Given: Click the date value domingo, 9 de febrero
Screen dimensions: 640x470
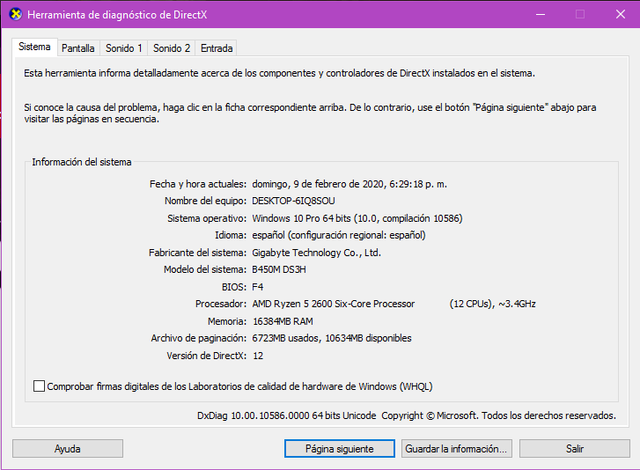Looking at the screenshot, I should 349,184.
